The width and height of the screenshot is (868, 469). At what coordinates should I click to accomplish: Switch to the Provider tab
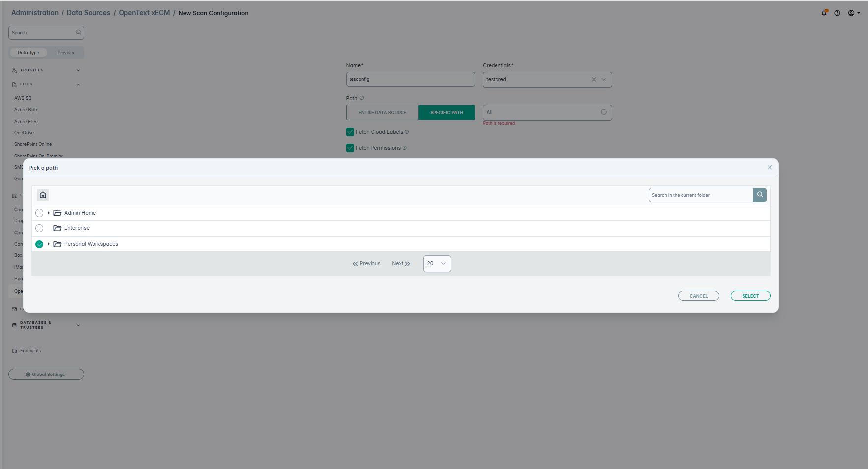click(66, 53)
